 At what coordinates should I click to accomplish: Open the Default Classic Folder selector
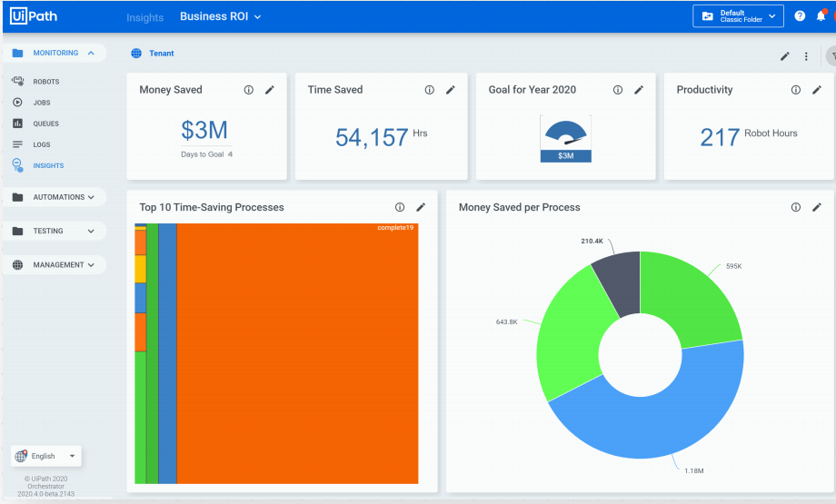tap(738, 16)
